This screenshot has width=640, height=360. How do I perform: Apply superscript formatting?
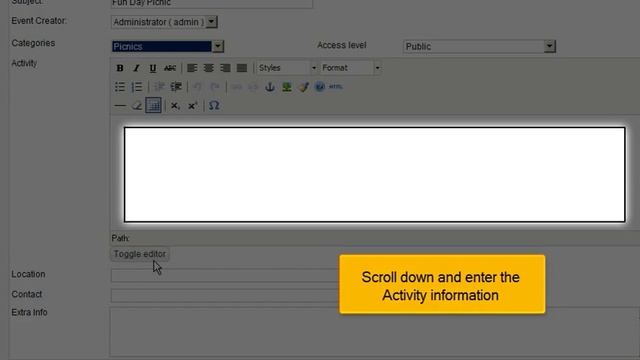(x=193, y=106)
